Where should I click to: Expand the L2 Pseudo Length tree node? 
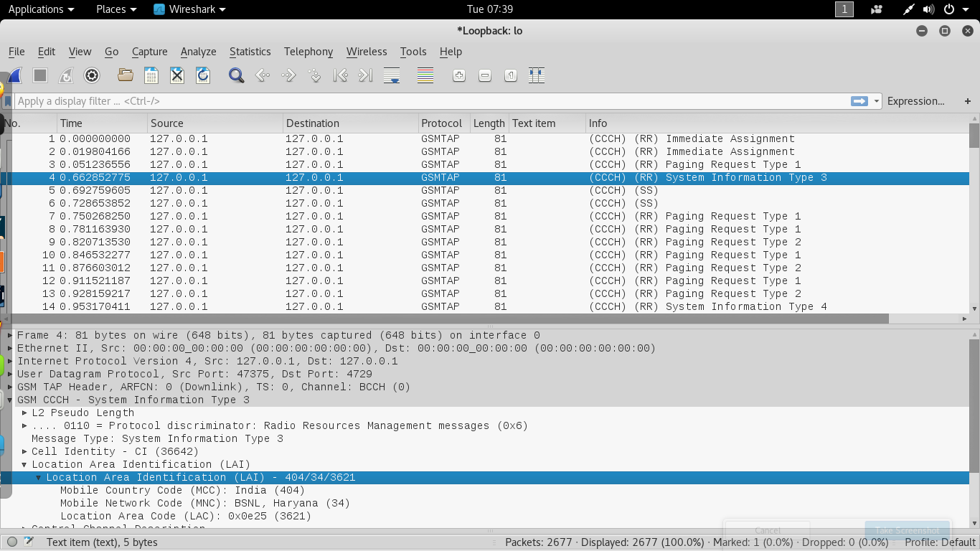pyautogui.click(x=24, y=413)
